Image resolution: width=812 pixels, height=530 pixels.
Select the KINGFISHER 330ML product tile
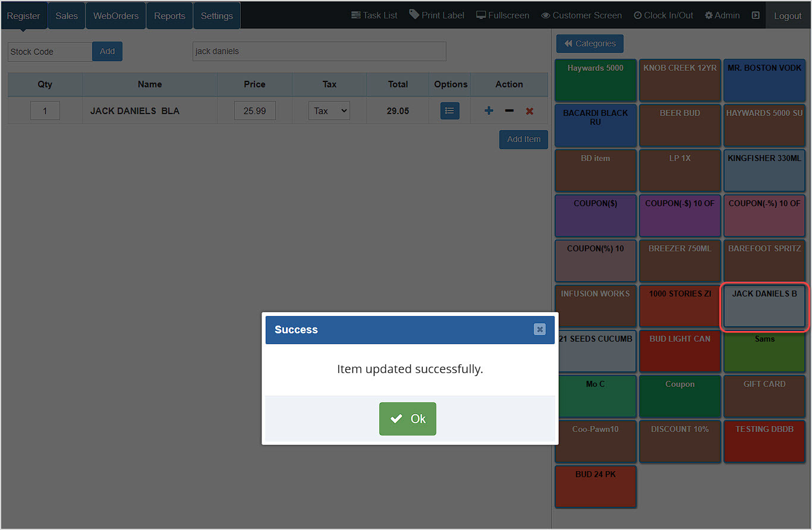coord(764,171)
